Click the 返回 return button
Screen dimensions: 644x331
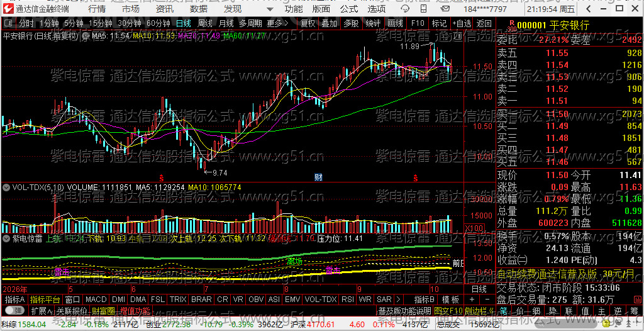pyautogui.click(x=484, y=23)
